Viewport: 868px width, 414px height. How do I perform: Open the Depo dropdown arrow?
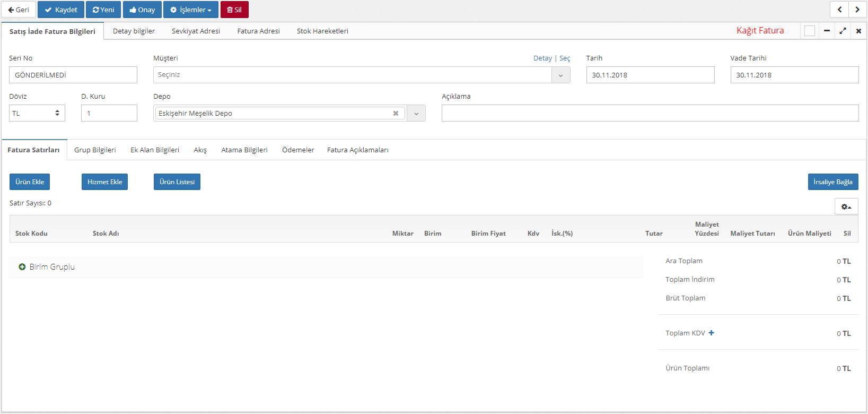(x=416, y=113)
